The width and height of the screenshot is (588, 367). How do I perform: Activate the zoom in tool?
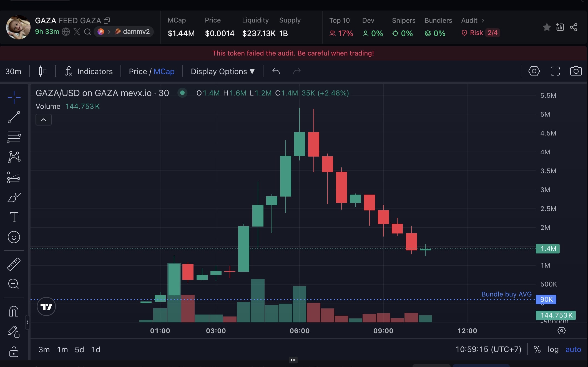click(14, 284)
